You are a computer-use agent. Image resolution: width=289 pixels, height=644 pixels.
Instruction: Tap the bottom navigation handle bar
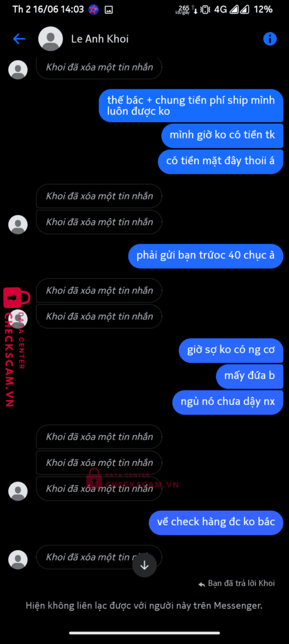tap(144, 633)
